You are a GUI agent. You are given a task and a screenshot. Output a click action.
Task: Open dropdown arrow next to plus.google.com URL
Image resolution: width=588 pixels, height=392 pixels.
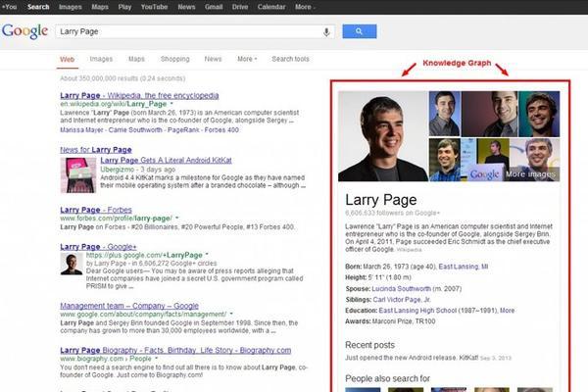coord(207,255)
